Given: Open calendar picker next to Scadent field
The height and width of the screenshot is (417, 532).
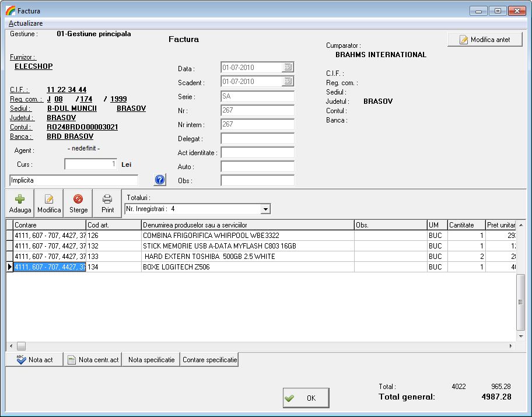Looking at the screenshot, I should [x=288, y=82].
